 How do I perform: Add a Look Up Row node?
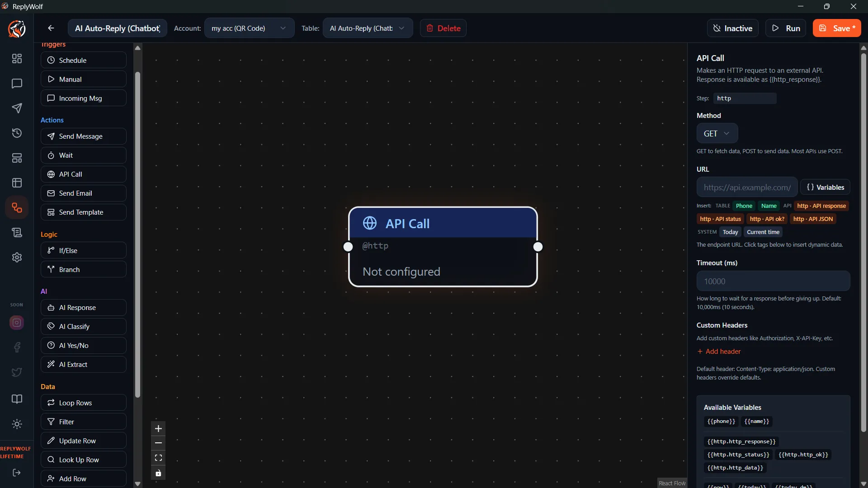(83, 460)
